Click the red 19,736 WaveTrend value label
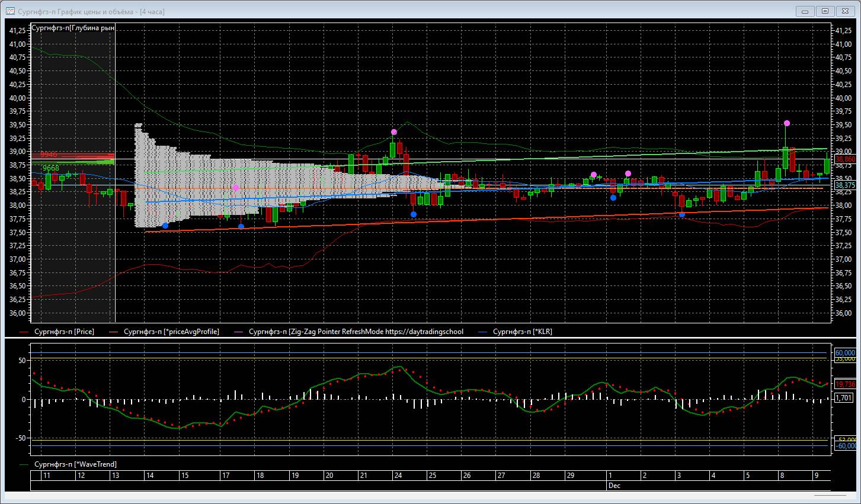 point(845,384)
